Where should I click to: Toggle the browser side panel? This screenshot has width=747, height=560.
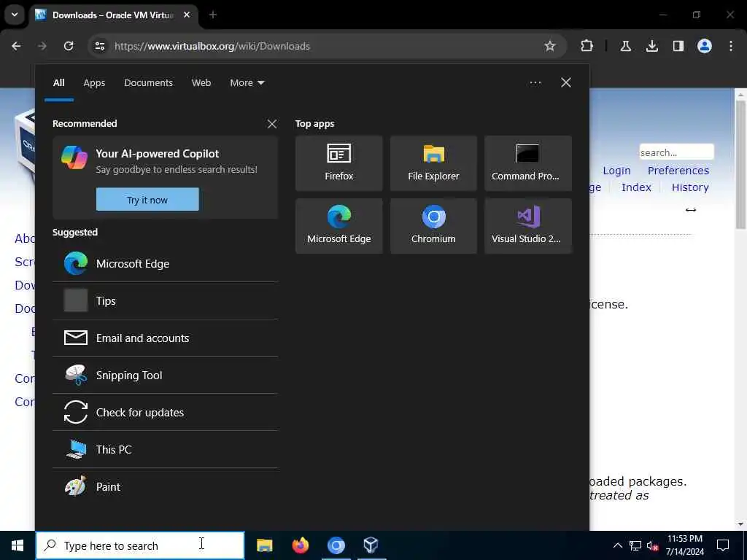click(678, 46)
